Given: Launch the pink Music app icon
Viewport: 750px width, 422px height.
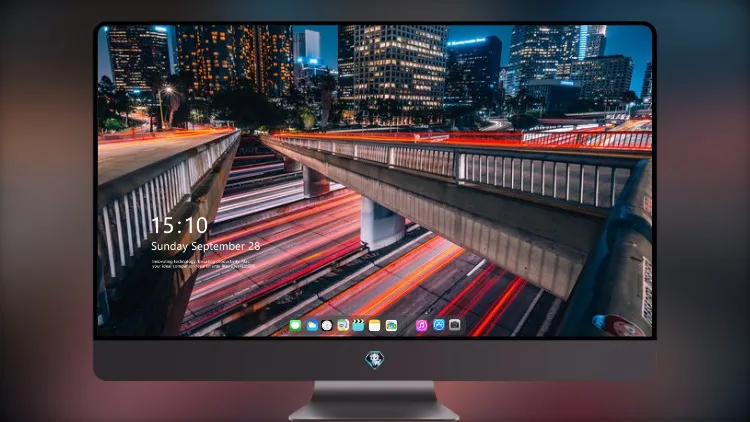Looking at the screenshot, I should (x=421, y=325).
